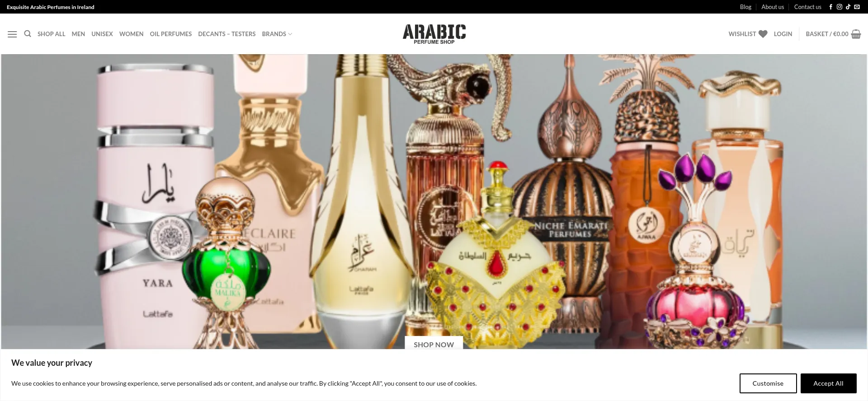Open the Facebook social icon
868x401 pixels.
coord(830,7)
